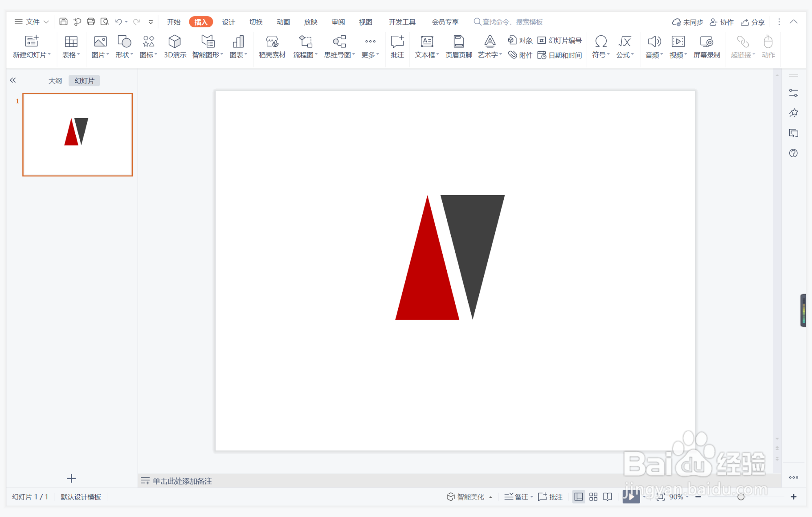Add a new slide with plus button
This screenshot has width=812, height=517.
point(71,478)
